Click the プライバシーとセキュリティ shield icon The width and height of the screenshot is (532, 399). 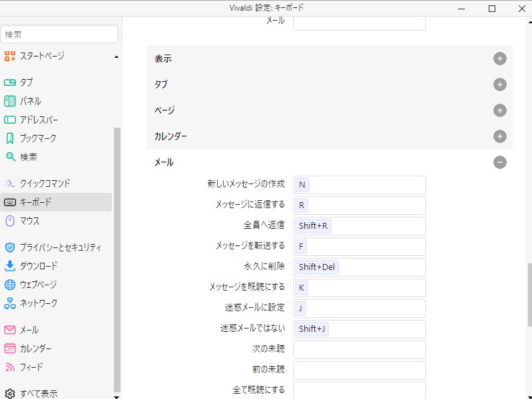click(x=10, y=247)
